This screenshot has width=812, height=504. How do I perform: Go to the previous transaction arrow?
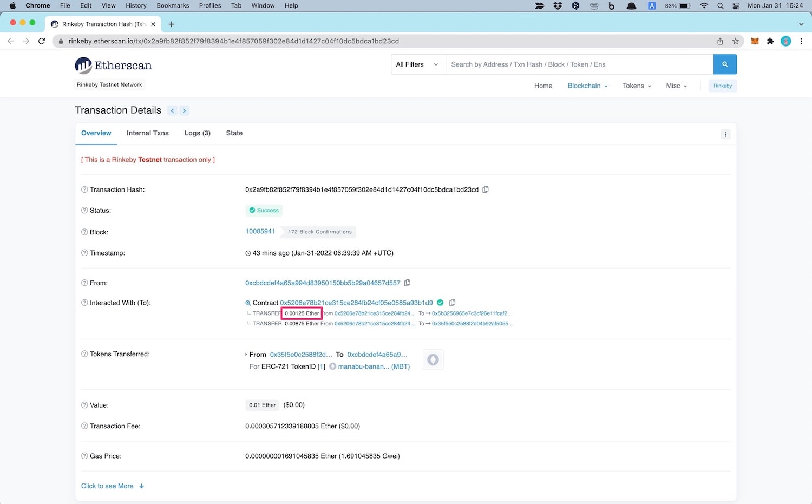173,110
